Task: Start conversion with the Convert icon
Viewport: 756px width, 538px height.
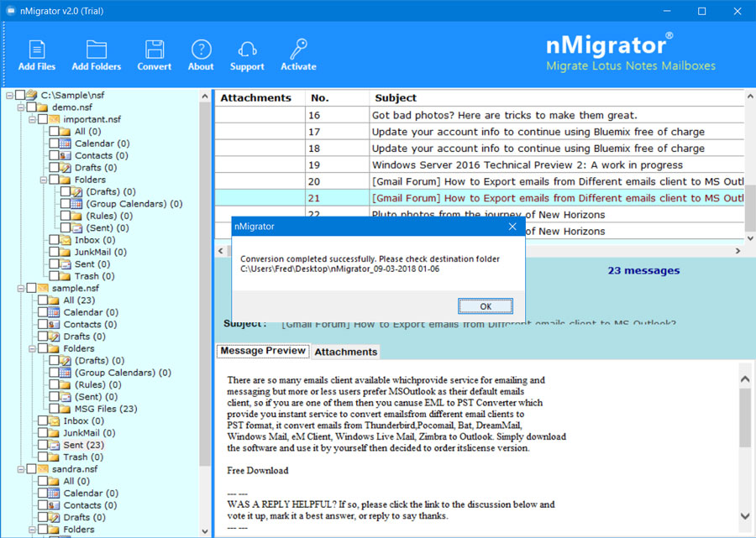Action: point(155,50)
